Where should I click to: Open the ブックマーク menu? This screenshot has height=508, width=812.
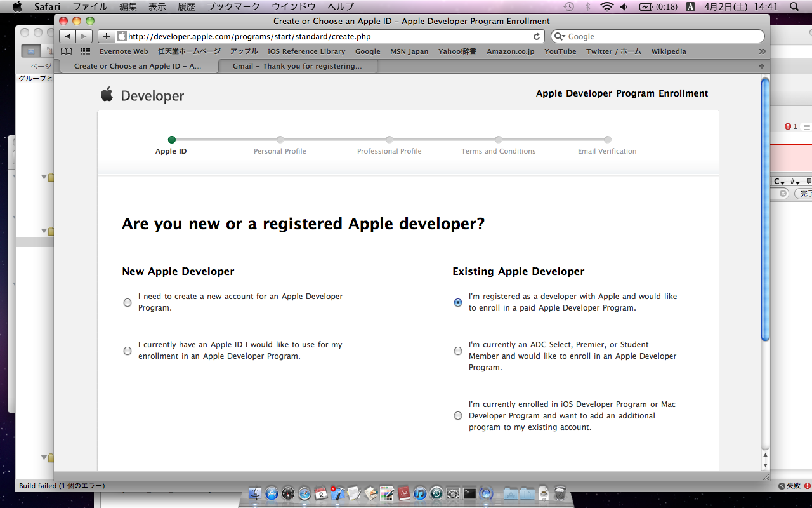[233, 7]
